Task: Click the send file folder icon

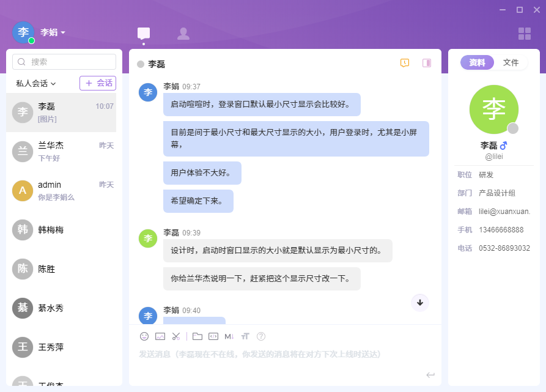Action: pyautogui.click(x=197, y=336)
